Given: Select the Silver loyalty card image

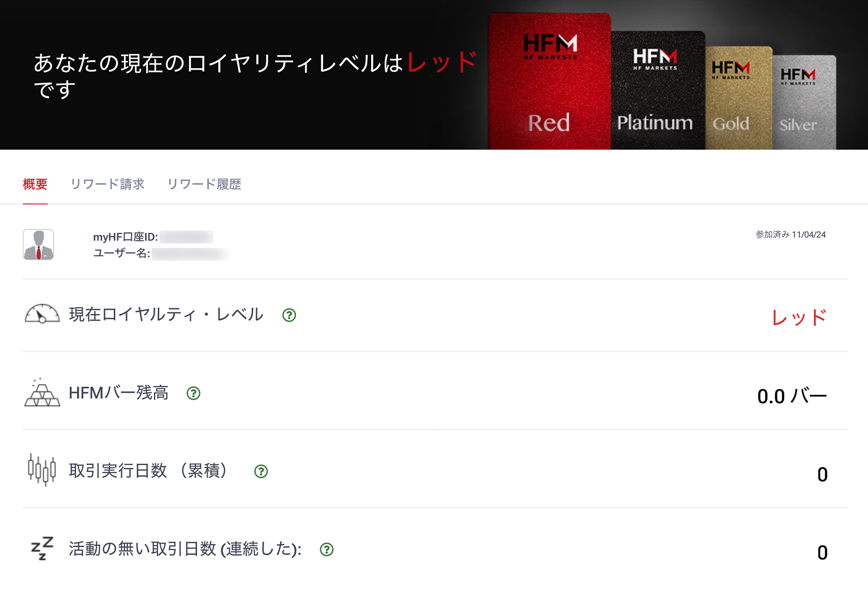Looking at the screenshot, I should coord(804,102).
